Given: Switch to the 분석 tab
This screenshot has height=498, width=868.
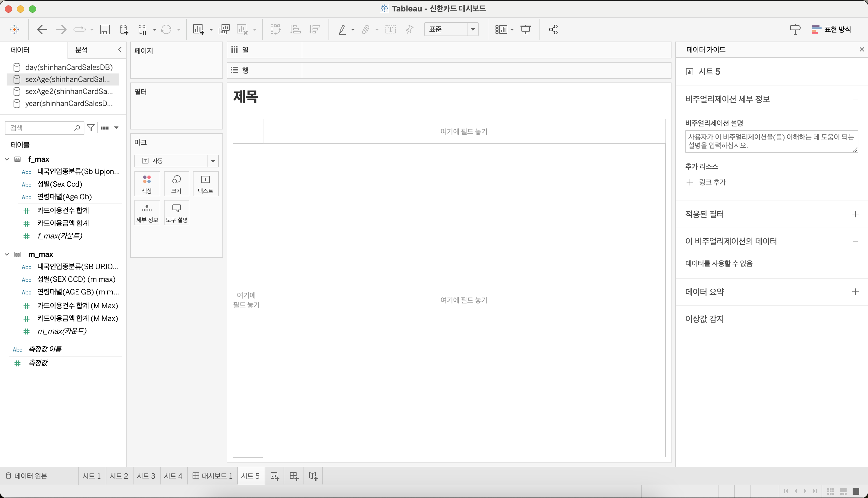Looking at the screenshot, I should coord(81,50).
